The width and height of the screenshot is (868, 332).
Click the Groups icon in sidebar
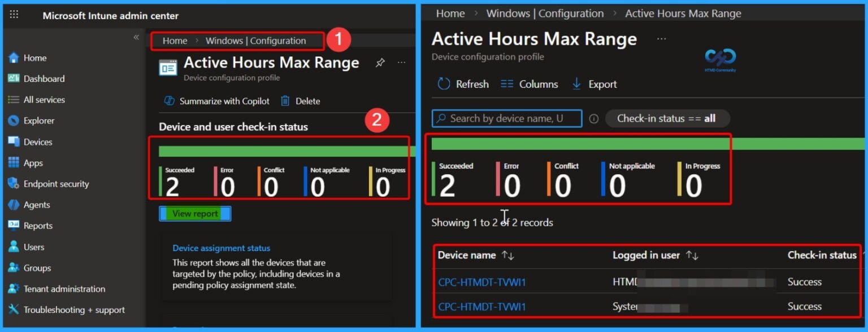(14, 268)
